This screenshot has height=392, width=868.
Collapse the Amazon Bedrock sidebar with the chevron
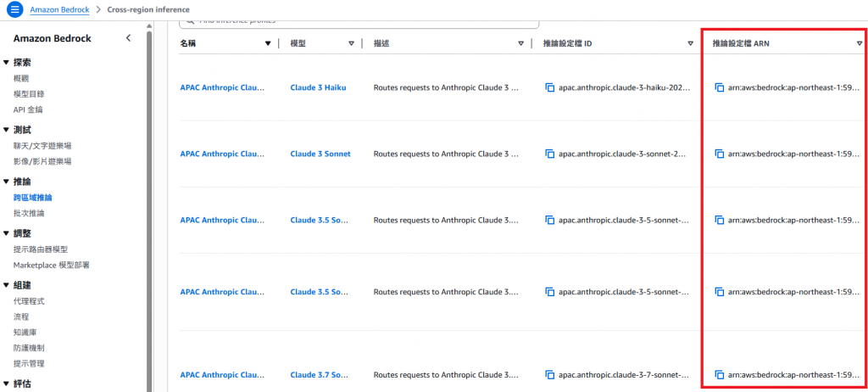point(129,38)
